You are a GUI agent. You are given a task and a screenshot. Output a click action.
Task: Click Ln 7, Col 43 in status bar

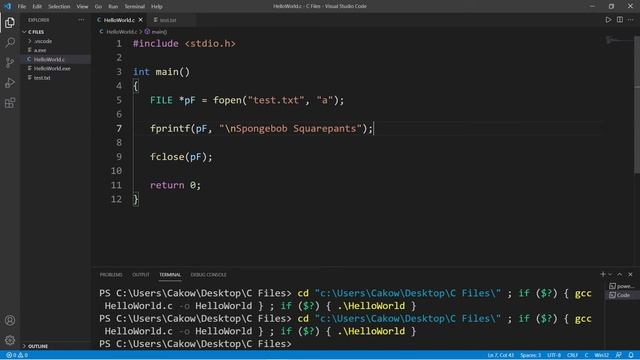tap(500, 355)
